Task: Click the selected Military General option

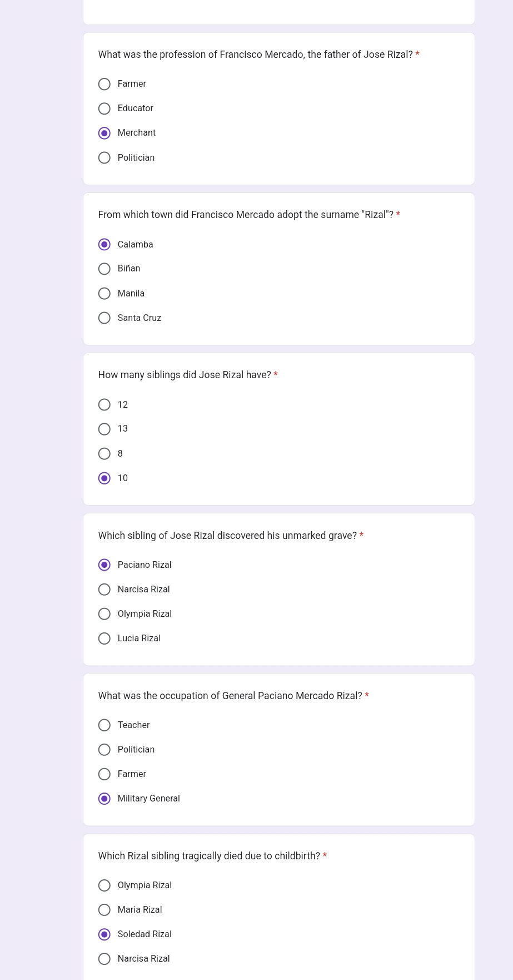Action: 104,799
